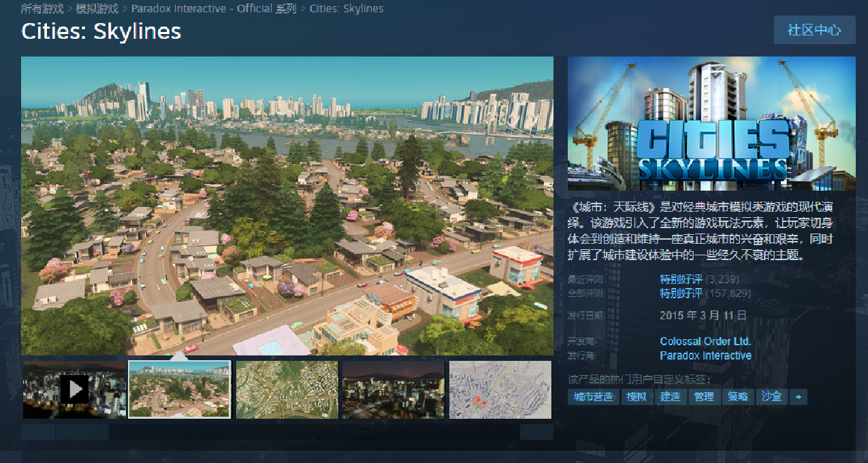Open the 社区中心 community hub button
Screen dimensions: 868x463
814,30
